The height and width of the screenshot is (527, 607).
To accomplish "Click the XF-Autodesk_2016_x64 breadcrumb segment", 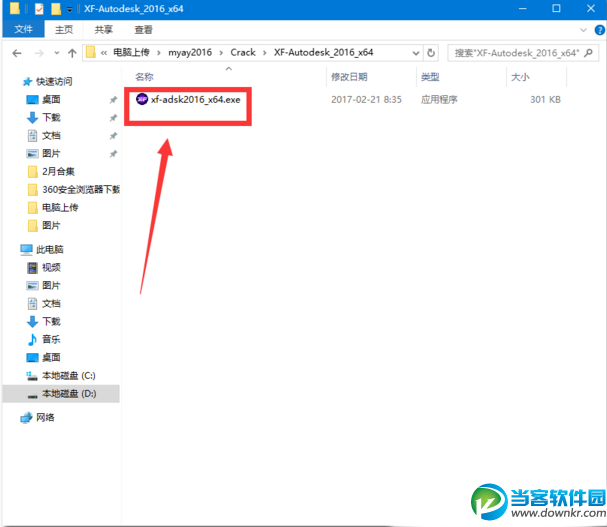I will pyautogui.click(x=324, y=52).
